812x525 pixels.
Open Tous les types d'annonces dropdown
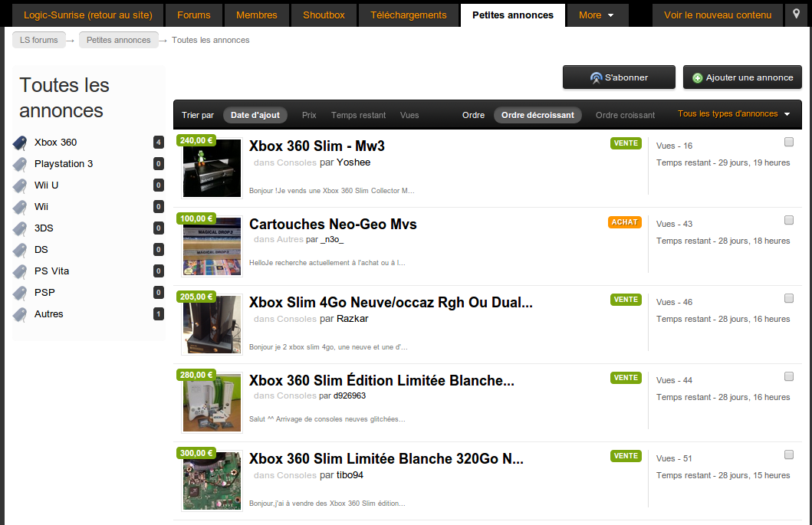(734, 114)
